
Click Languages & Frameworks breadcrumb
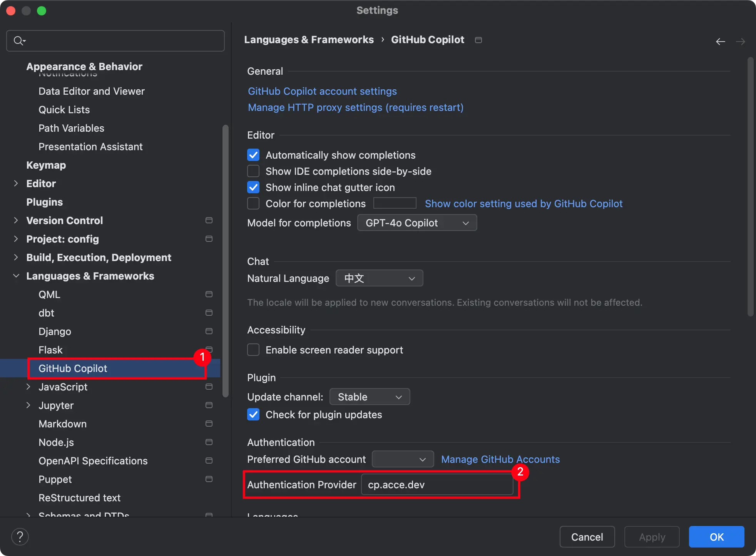pyautogui.click(x=309, y=40)
